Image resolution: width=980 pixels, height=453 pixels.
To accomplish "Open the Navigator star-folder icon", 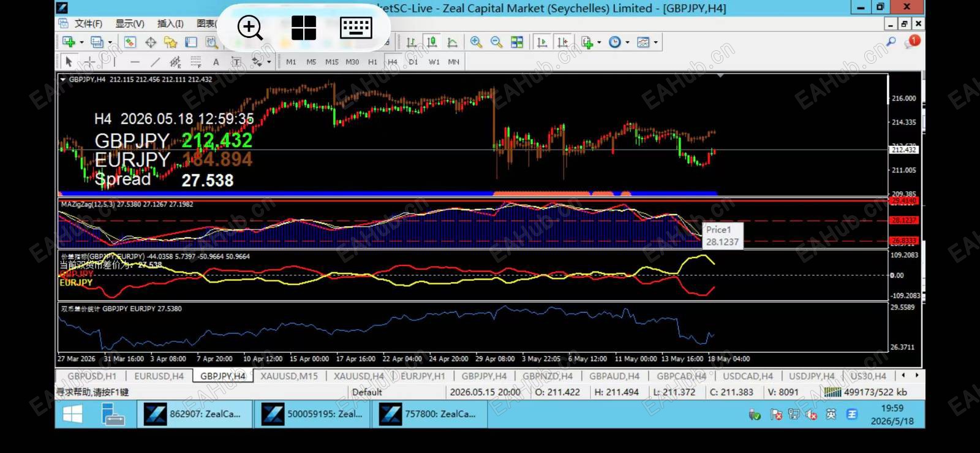I will coord(171,42).
